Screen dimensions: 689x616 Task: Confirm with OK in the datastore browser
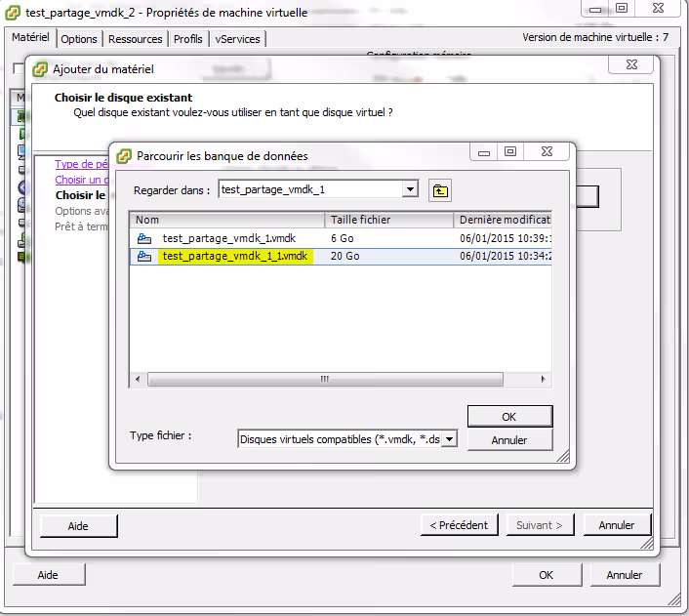pos(508,417)
